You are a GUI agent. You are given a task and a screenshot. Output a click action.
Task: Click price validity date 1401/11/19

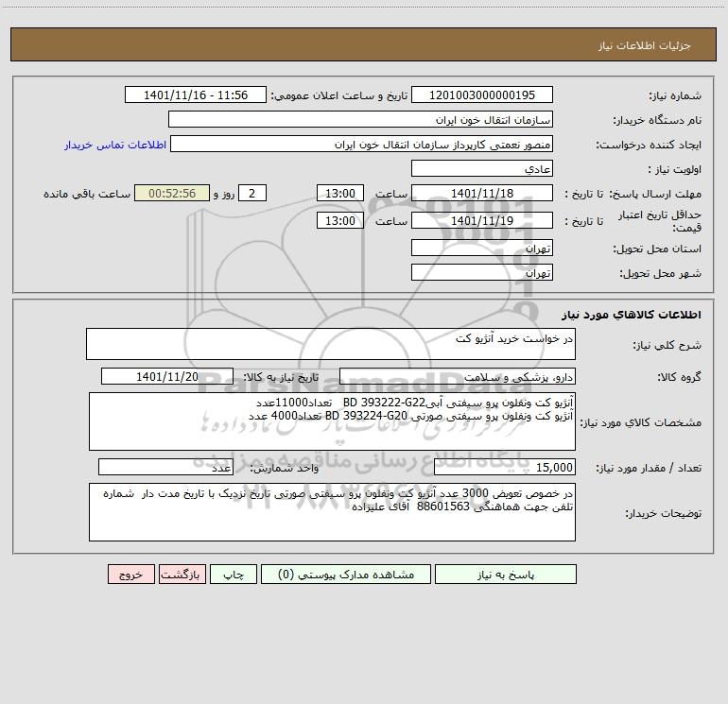pos(482,220)
